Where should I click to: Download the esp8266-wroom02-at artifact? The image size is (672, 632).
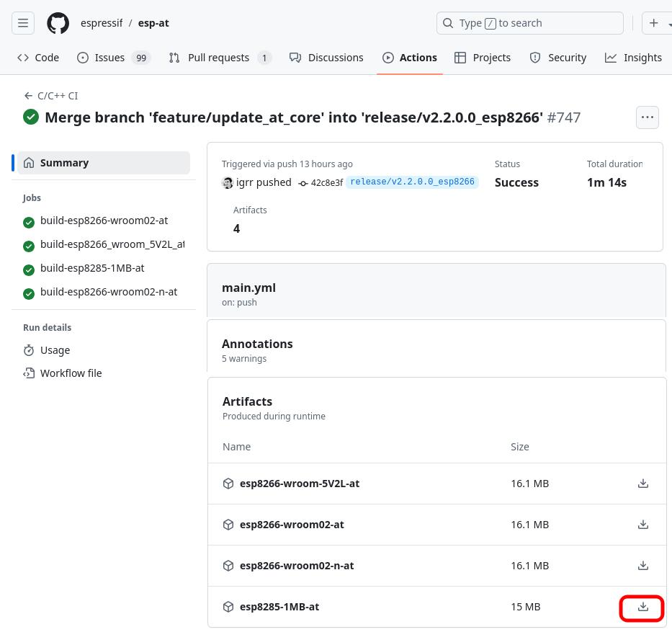pos(642,525)
